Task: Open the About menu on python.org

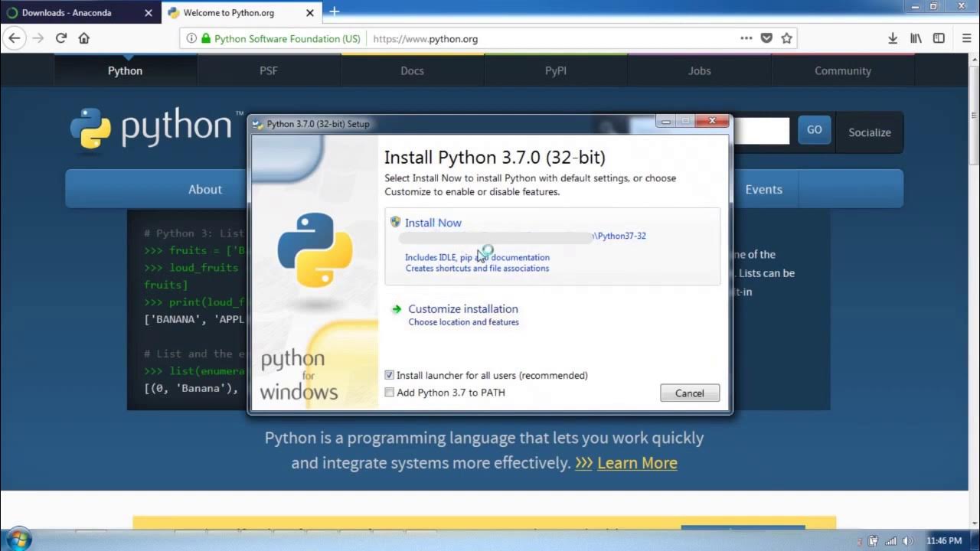Action: 205,189
